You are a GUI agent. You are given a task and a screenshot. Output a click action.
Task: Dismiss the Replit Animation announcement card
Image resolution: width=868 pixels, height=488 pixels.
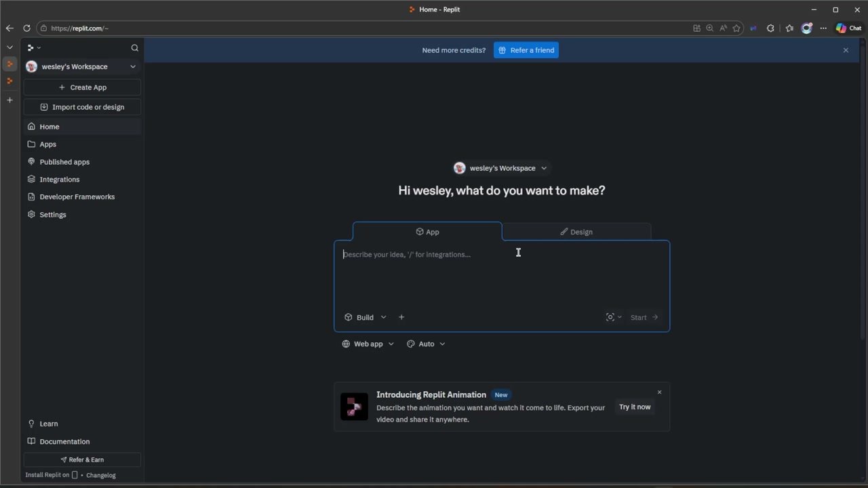click(659, 392)
